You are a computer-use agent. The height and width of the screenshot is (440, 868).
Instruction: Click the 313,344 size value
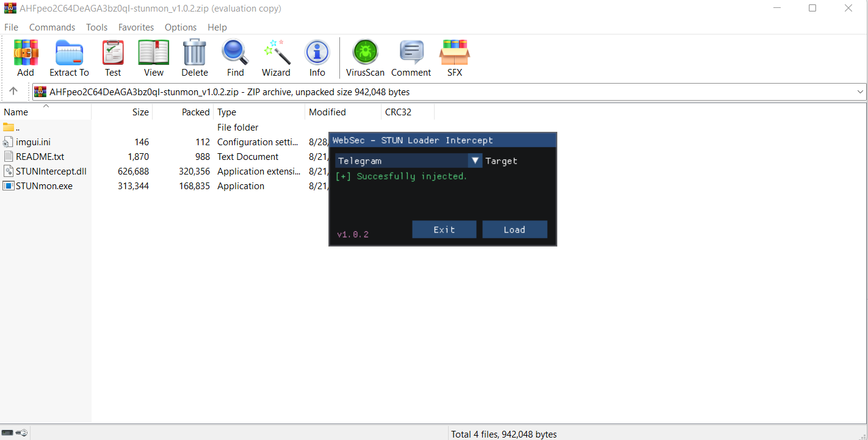[133, 186]
